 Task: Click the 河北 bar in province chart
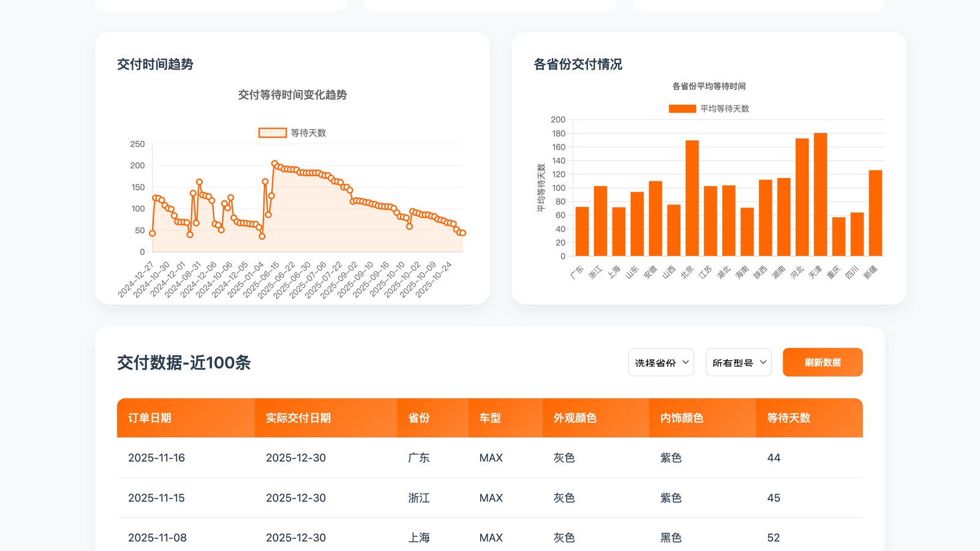click(802, 197)
